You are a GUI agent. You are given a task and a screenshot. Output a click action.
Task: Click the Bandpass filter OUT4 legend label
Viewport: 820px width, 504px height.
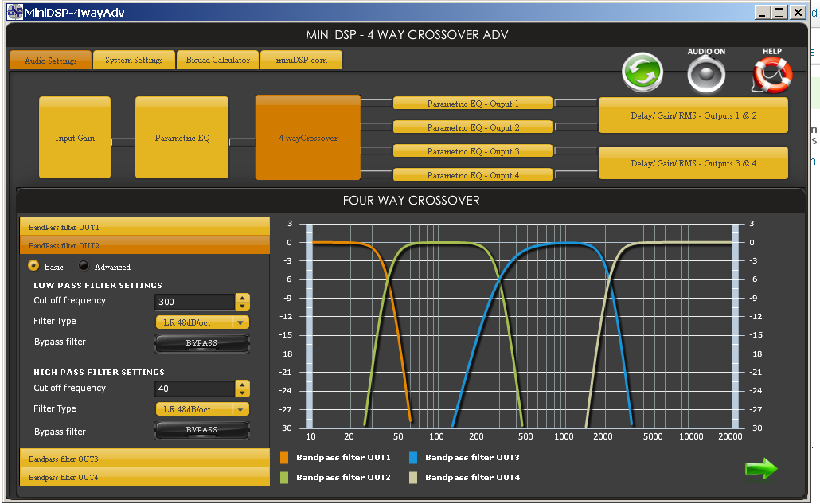click(x=472, y=478)
